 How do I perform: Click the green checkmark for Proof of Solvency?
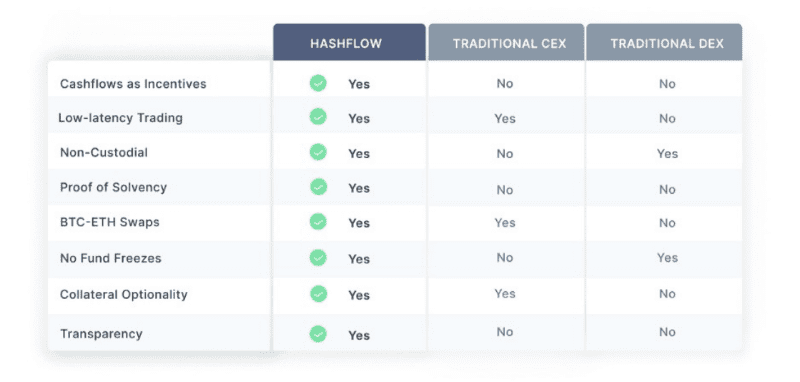click(x=318, y=187)
